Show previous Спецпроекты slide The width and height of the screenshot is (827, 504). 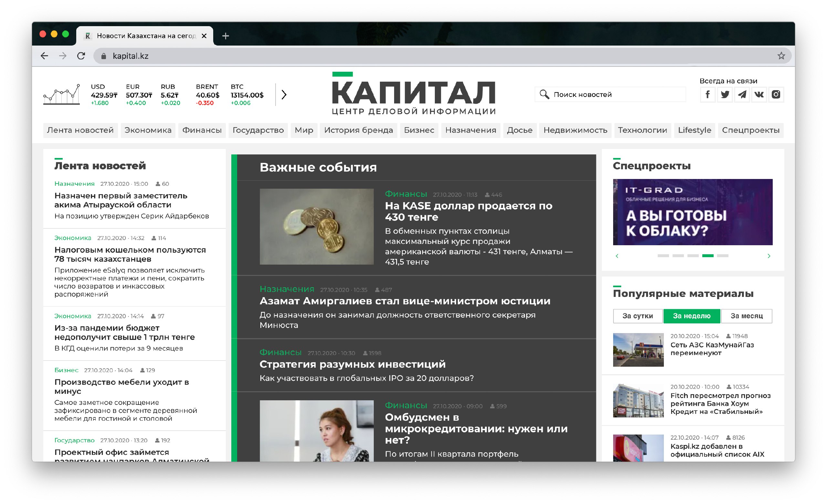click(x=617, y=256)
